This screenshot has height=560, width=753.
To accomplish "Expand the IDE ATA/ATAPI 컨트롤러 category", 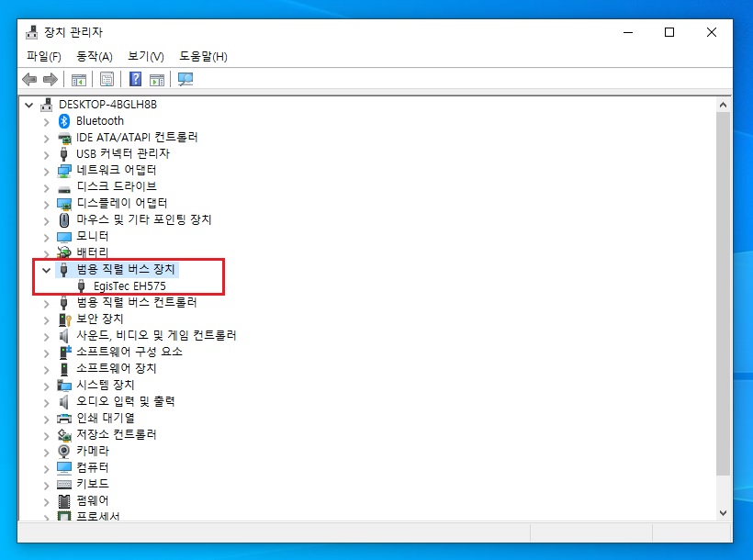I will tap(46, 139).
